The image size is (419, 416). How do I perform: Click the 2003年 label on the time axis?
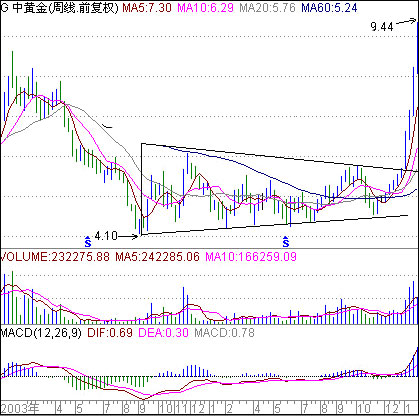(x=20, y=408)
